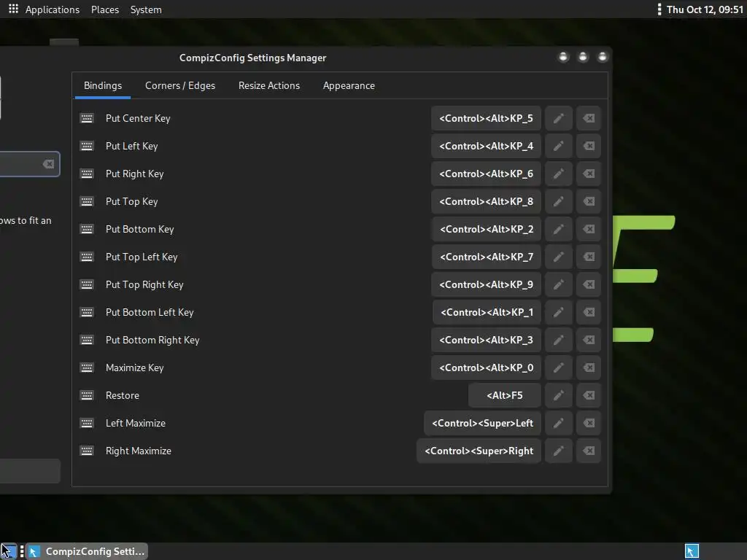Image resolution: width=747 pixels, height=560 pixels.
Task: Click the clock showing Thu Oct 12, 09:51
Action: (705, 9)
